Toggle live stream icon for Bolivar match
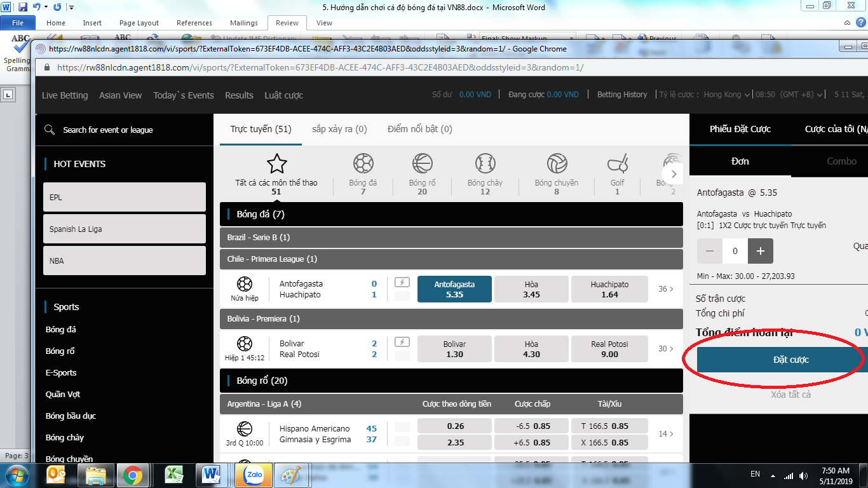 point(402,342)
